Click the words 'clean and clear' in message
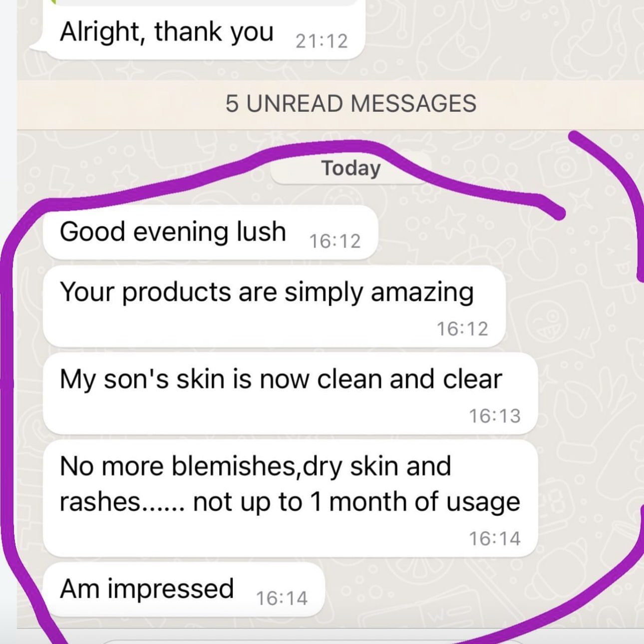Viewport: 644px width, 644px height. pyautogui.click(x=409, y=379)
